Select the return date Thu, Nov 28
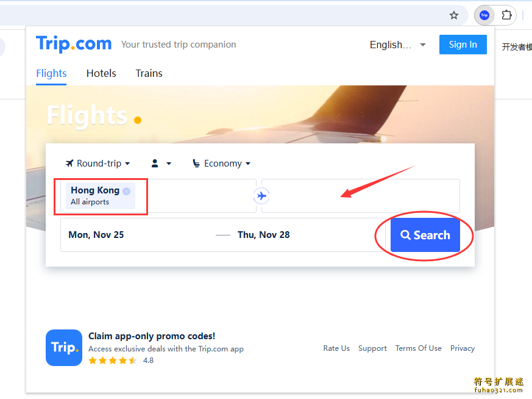 click(x=264, y=235)
